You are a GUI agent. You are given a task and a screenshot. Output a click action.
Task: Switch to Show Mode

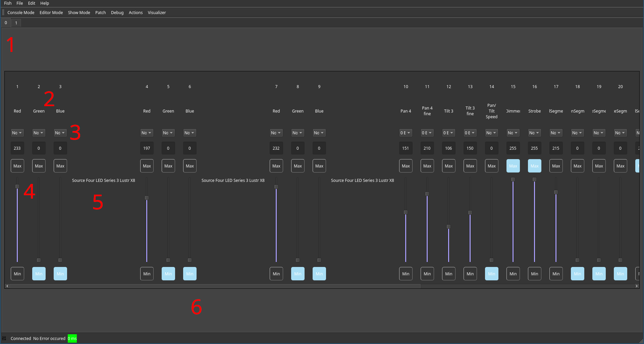point(79,12)
